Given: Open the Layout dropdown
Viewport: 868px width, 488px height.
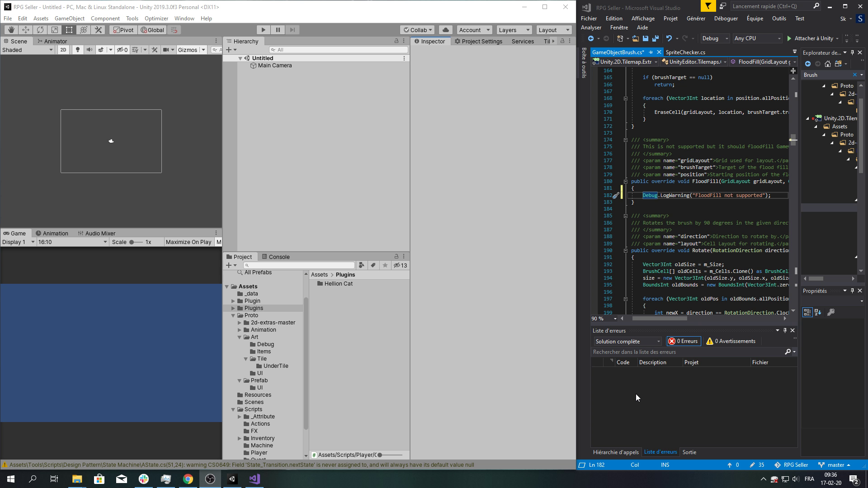Looking at the screenshot, I should click(x=554, y=30).
